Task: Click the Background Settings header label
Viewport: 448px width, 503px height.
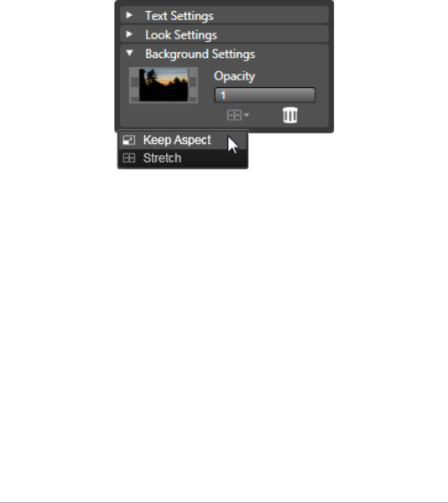Action: tap(200, 54)
